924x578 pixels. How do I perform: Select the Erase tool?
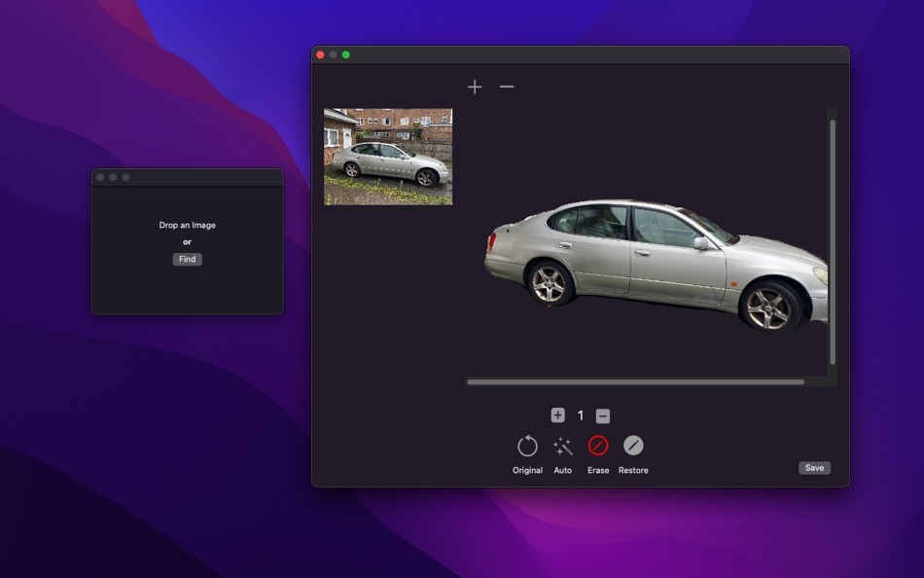tap(598, 446)
